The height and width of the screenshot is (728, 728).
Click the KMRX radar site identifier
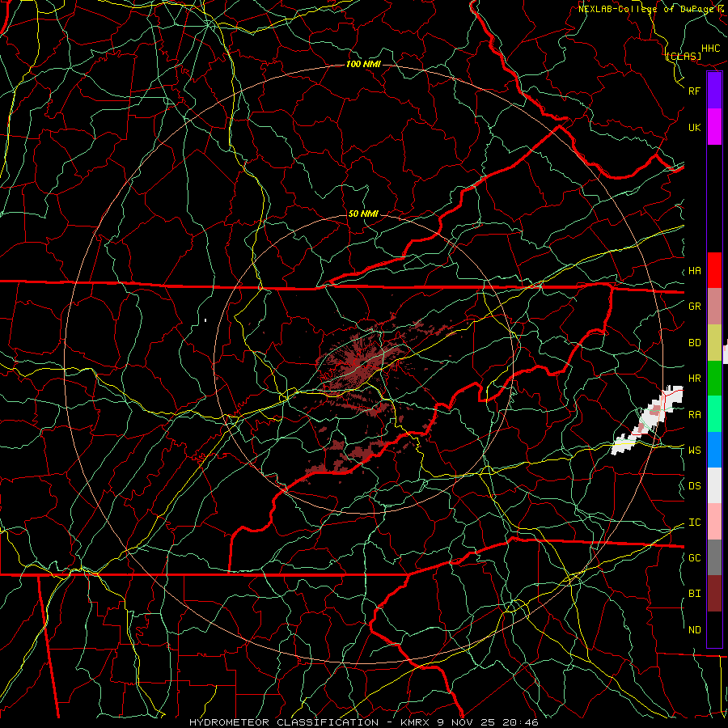(x=416, y=722)
